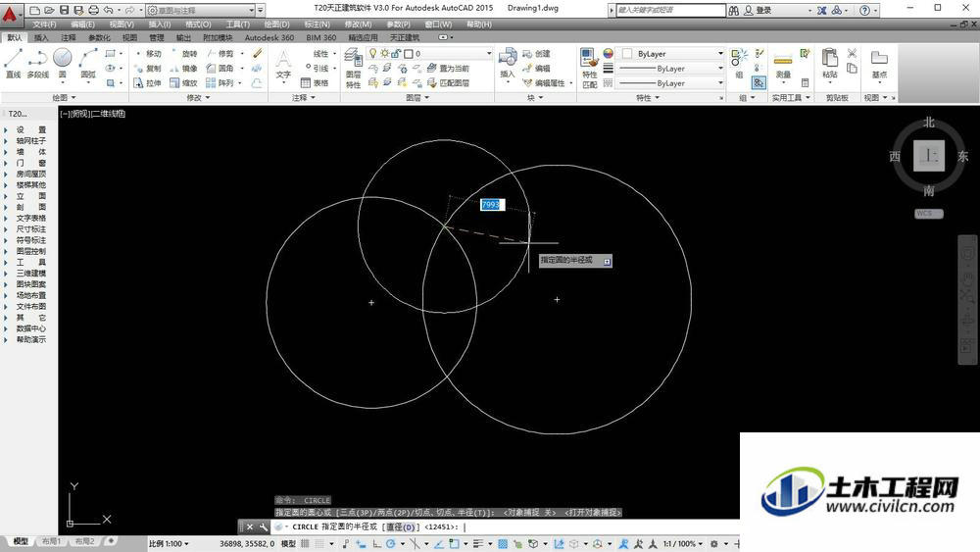Expand the 绘图 (Draw) panel
980x552 pixels.
pos(64,97)
